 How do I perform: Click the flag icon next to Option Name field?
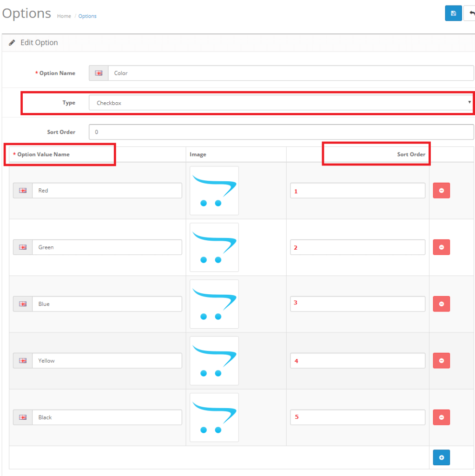(x=99, y=73)
